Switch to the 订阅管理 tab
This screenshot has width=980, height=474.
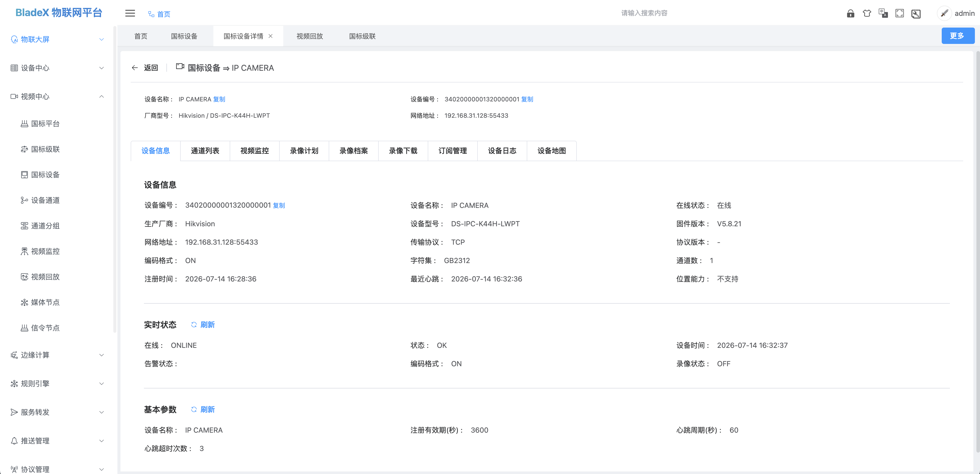(452, 151)
